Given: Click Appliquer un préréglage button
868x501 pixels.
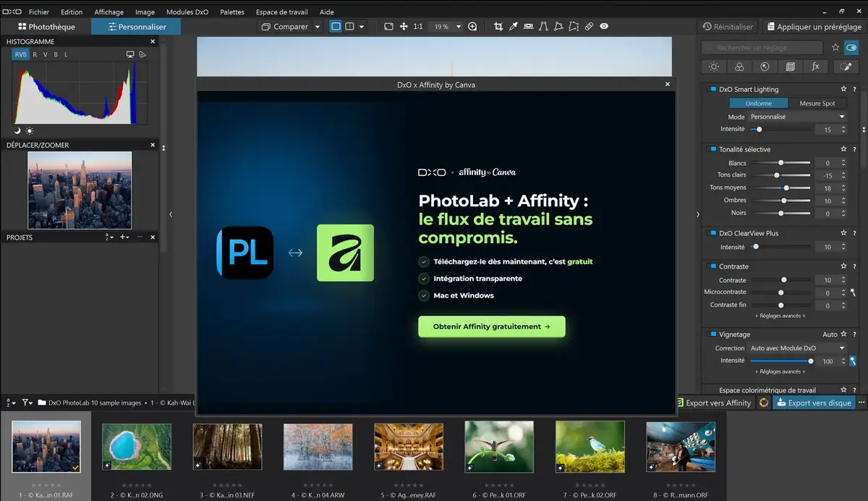Looking at the screenshot, I should [813, 27].
